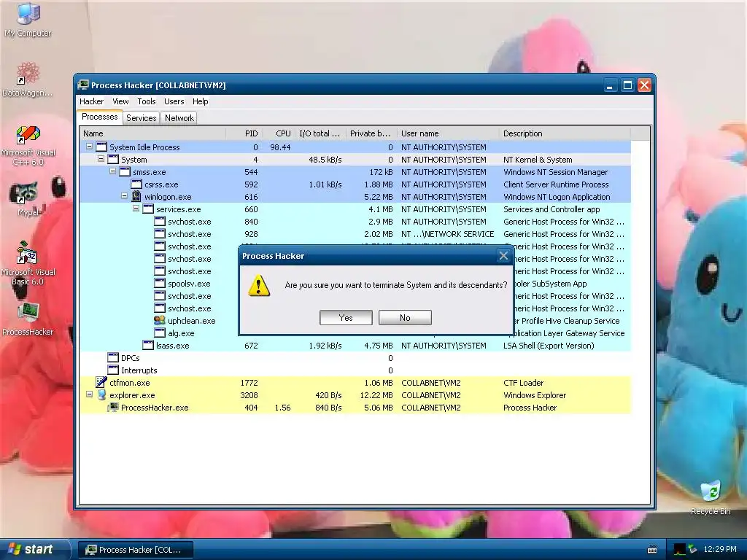This screenshot has width=747, height=560.
Task: Click the 12:29 PM taskbar clock
Action: 720,549
